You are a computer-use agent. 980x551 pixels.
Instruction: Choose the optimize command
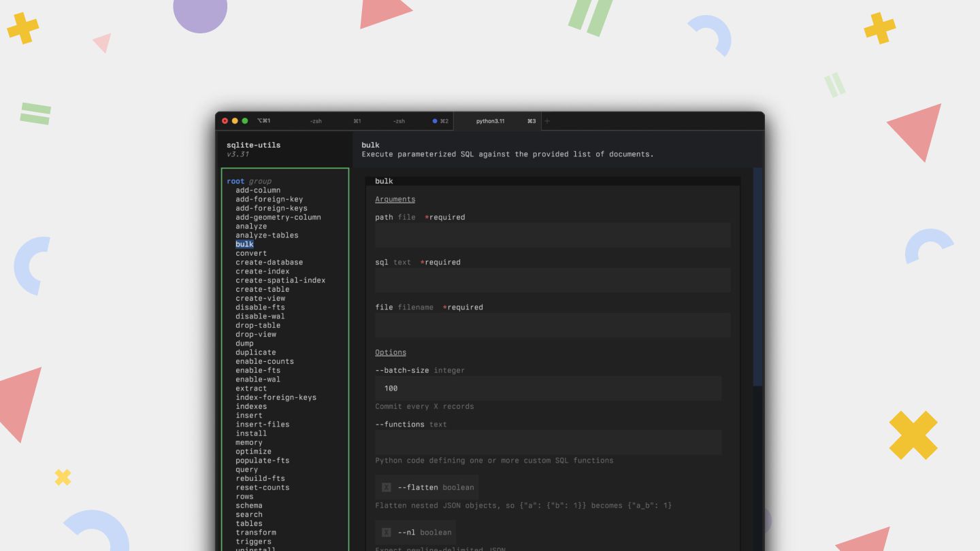[x=254, y=451]
